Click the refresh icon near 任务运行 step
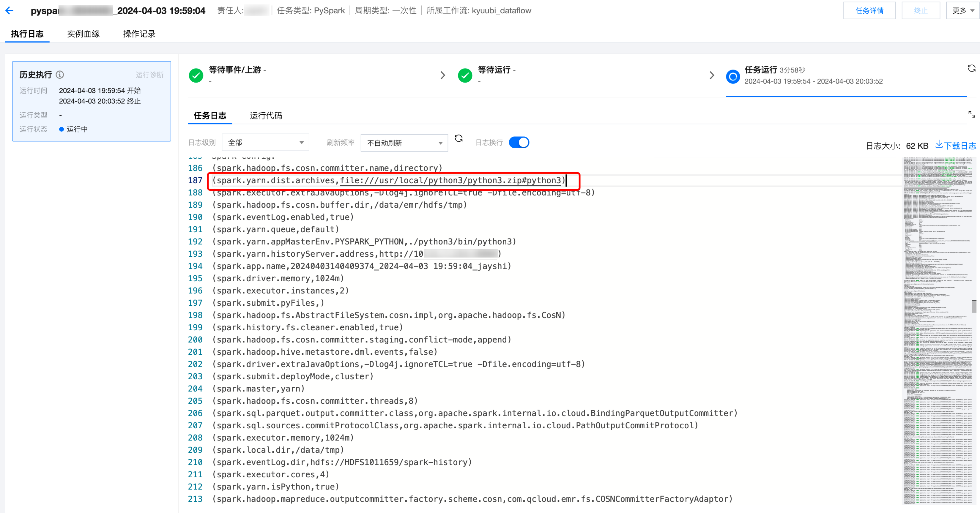This screenshot has height=513, width=980. 971,68
